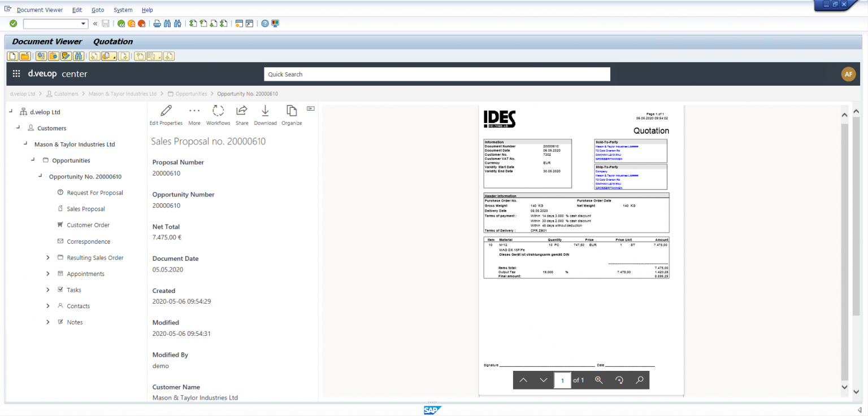Click the Print icon in SAP toolbar

[157, 24]
